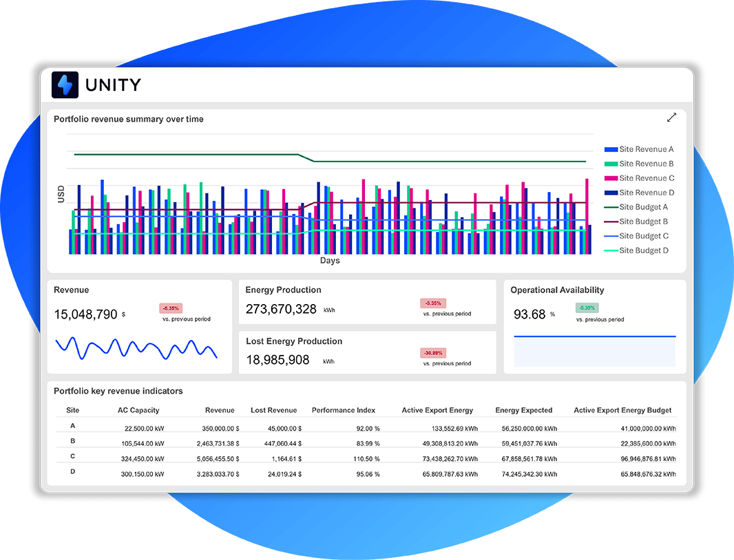734x560 pixels.
Task: Sort by the Performance Index column header
Action: [x=344, y=409]
